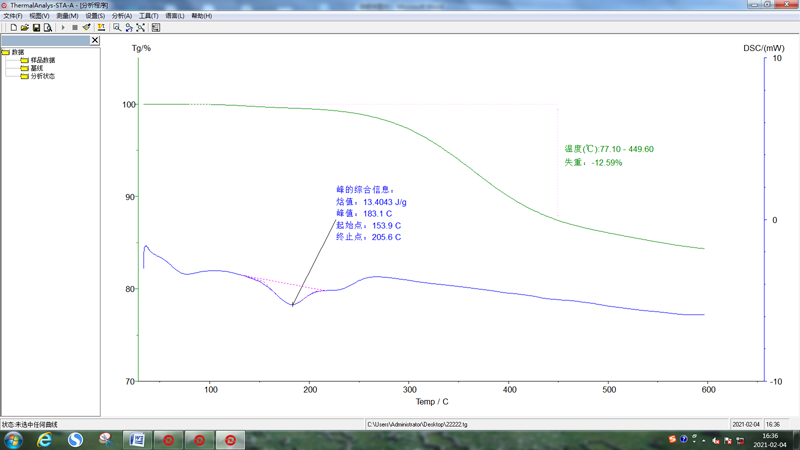Click the Windows Start button
800x450 pixels.
(x=14, y=440)
